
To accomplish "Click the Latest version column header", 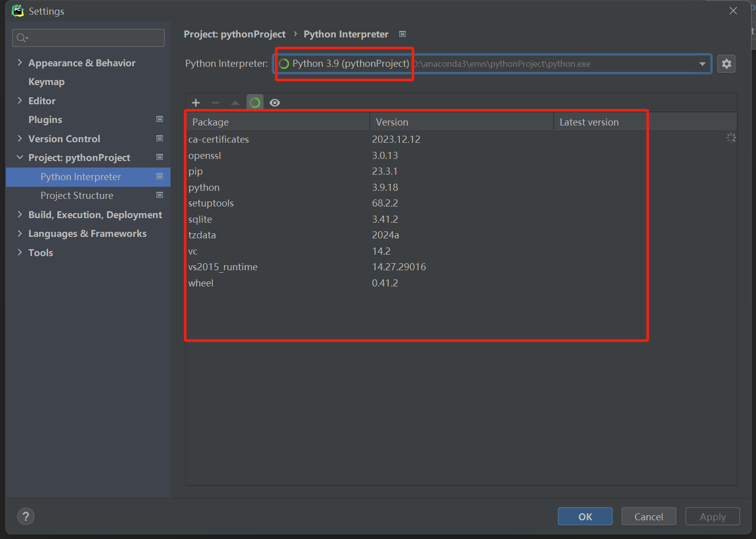I will pos(645,122).
